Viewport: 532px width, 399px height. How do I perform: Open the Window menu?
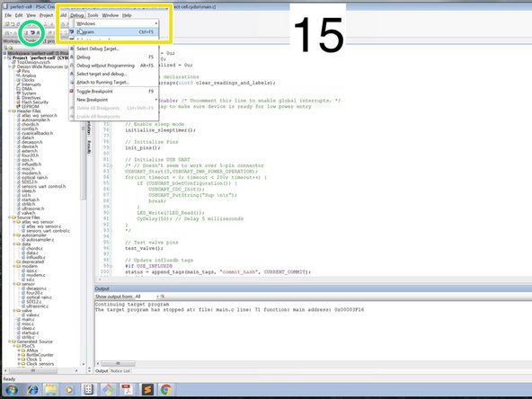pos(111,15)
